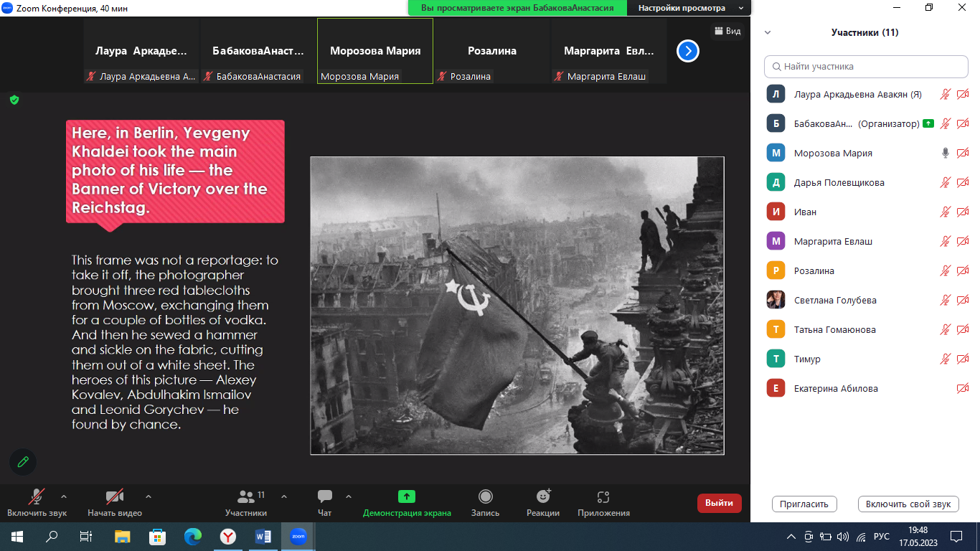The height and width of the screenshot is (551, 980).
Task: Open Настройки просмотра dropdown
Action: pos(689,8)
